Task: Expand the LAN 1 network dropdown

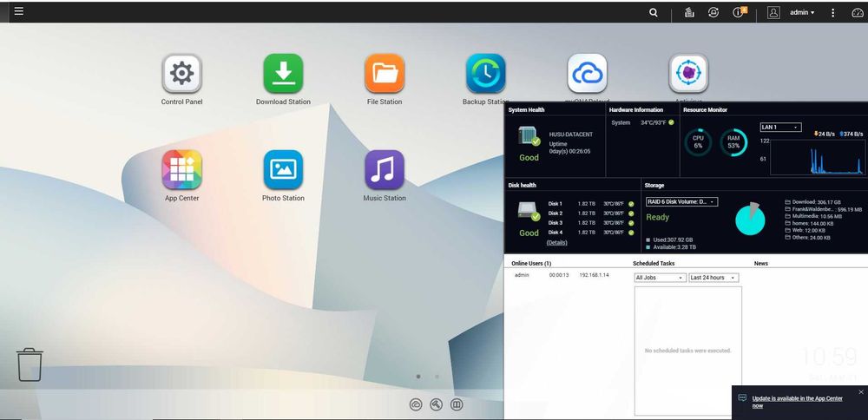Action: click(780, 128)
